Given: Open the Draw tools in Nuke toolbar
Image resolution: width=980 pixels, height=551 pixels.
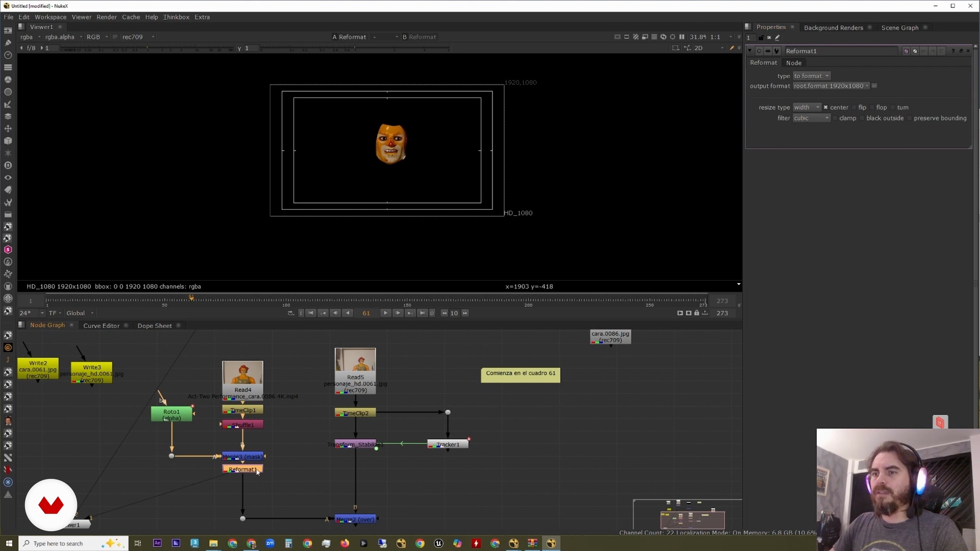Looking at the screenshot, I should 8,43.
